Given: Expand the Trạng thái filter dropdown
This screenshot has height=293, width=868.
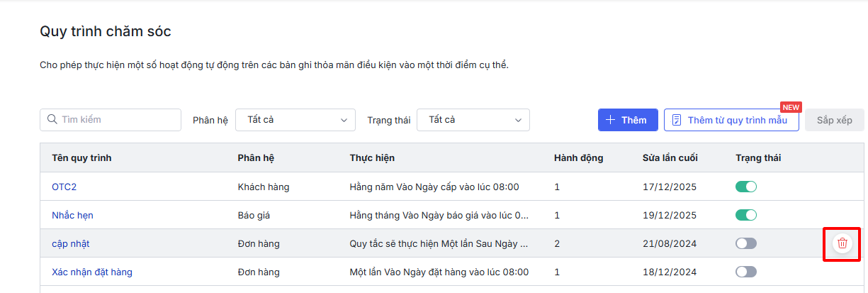Looking at the screenshot, I should 473,120.
